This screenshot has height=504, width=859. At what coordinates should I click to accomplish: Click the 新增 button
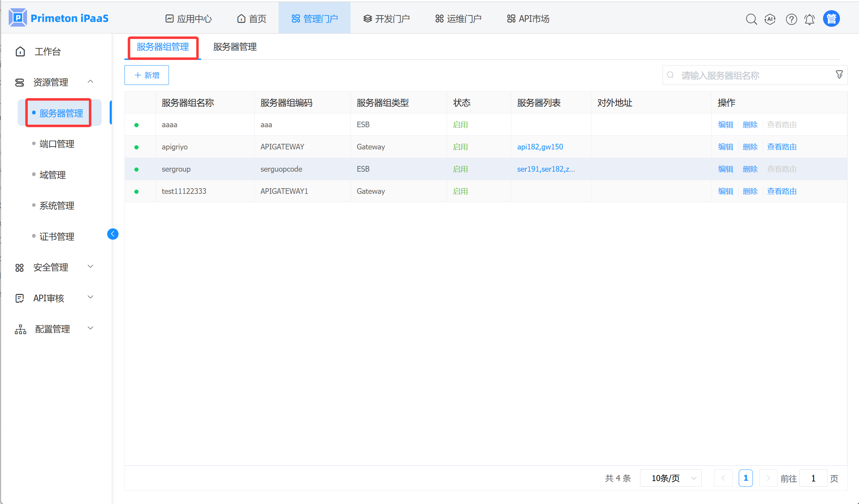[147, 75]
